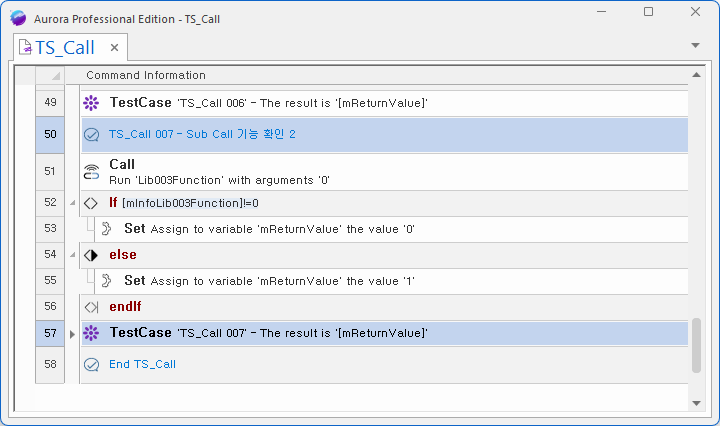Select the Set mReturnValue value '0' text
The image size is (720, 426).
pos(269,229)
